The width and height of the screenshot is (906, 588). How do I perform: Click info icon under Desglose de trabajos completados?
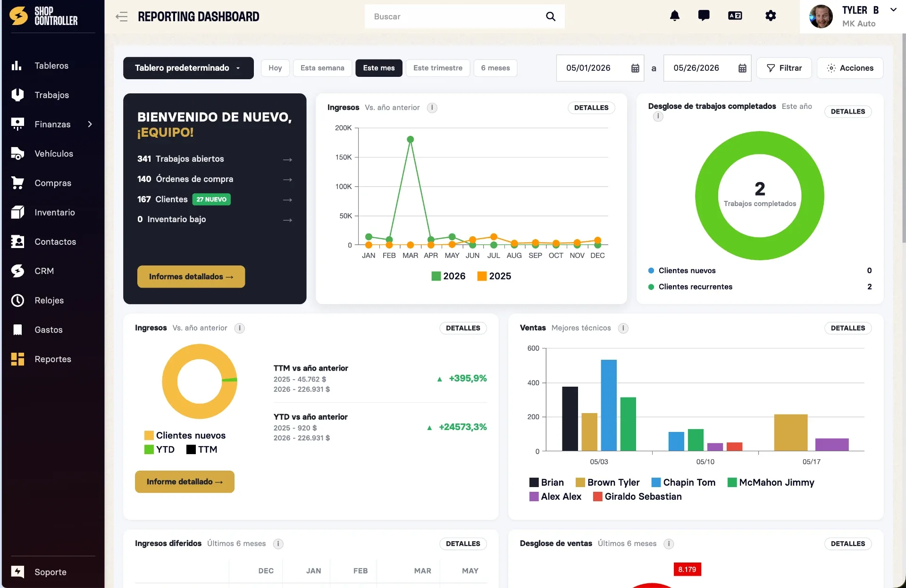click(x=658, y=116)
